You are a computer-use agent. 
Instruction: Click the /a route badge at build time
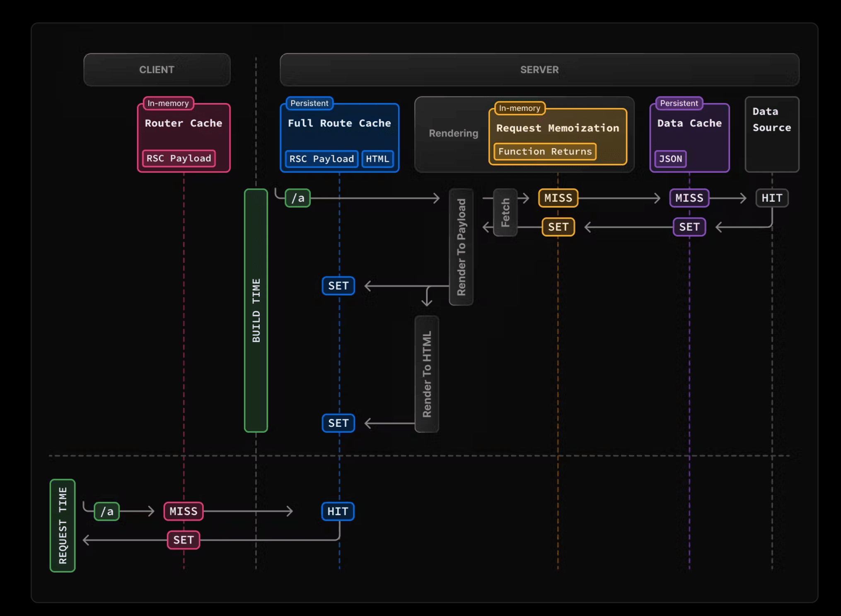(x=298, y=198)
